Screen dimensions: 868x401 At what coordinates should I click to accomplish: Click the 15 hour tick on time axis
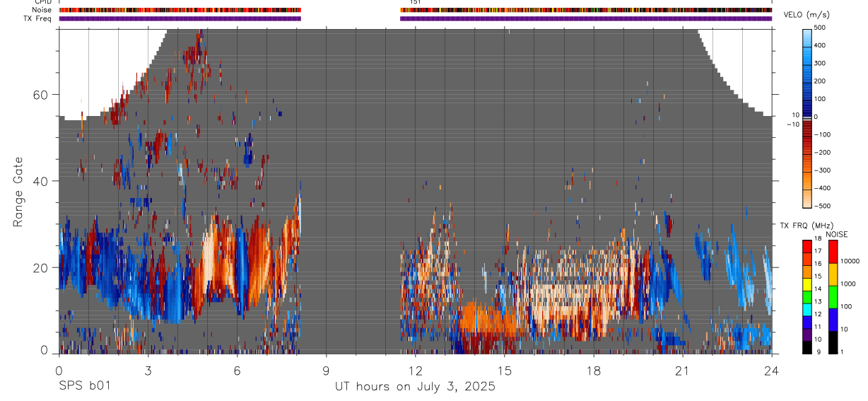point(505,371)
